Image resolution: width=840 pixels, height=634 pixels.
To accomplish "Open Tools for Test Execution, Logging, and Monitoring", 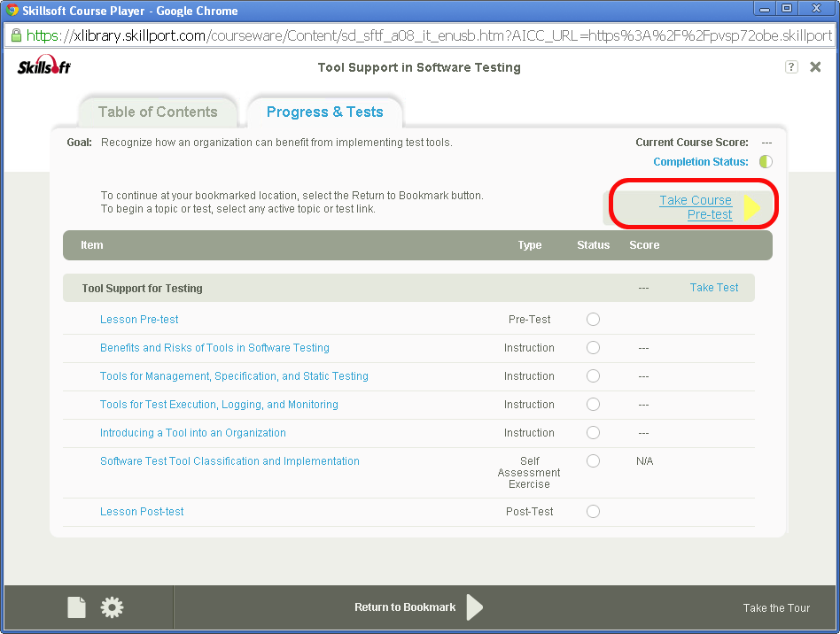I will tap(219, 405).
